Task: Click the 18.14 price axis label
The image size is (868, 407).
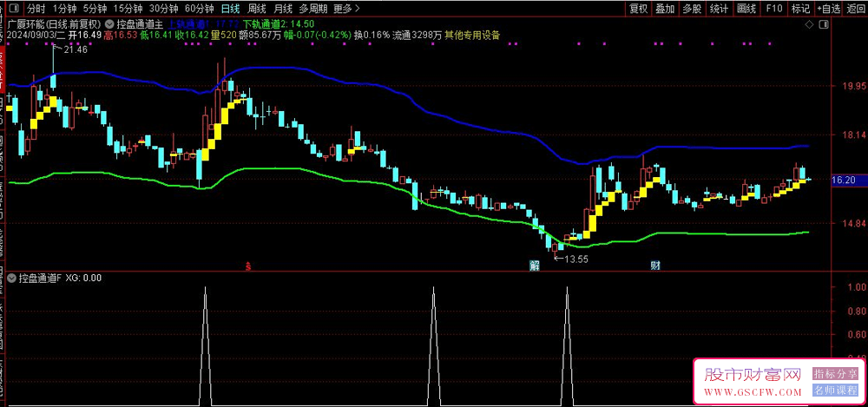Action: 853,135
